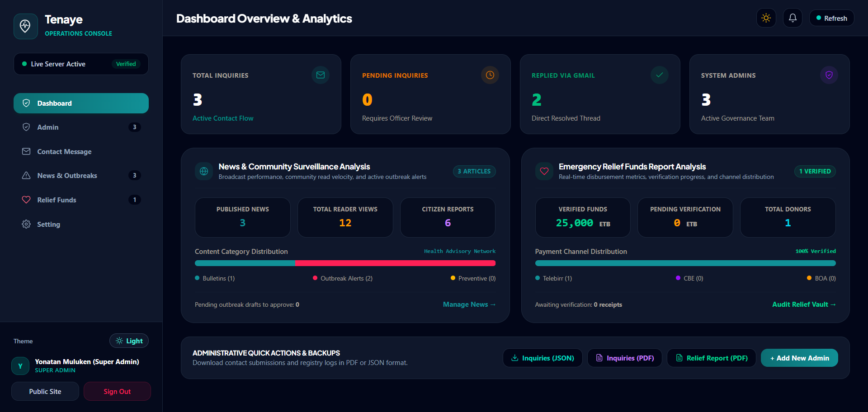Open Contact Message in sidebar

[81, 151]
